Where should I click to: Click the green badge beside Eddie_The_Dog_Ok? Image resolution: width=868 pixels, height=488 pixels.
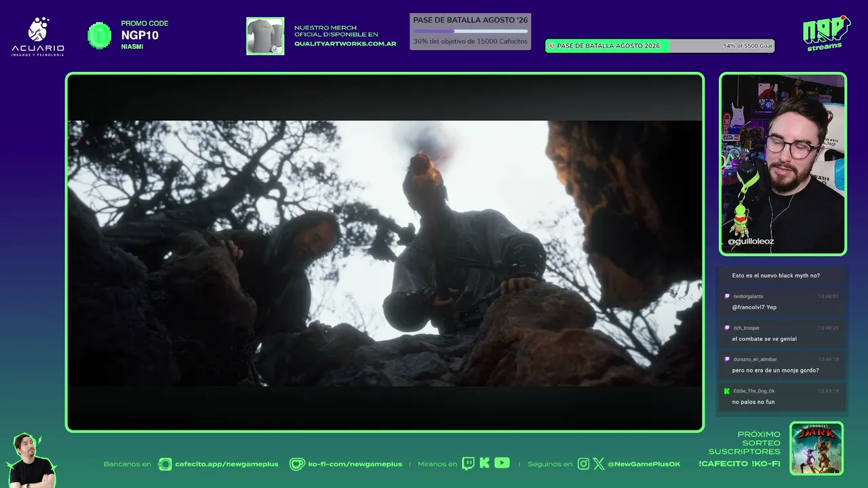728,391
